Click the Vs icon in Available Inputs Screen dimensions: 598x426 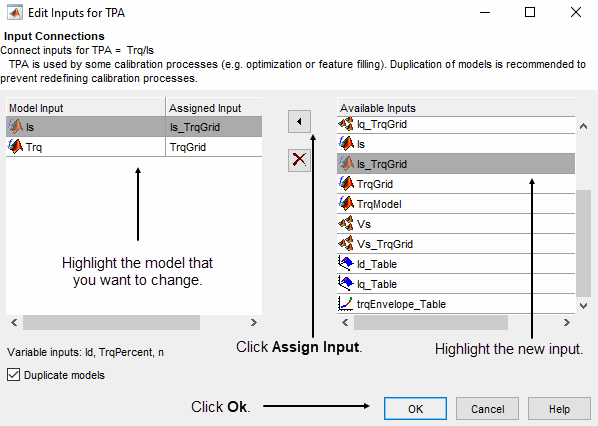tap(346, 224)
